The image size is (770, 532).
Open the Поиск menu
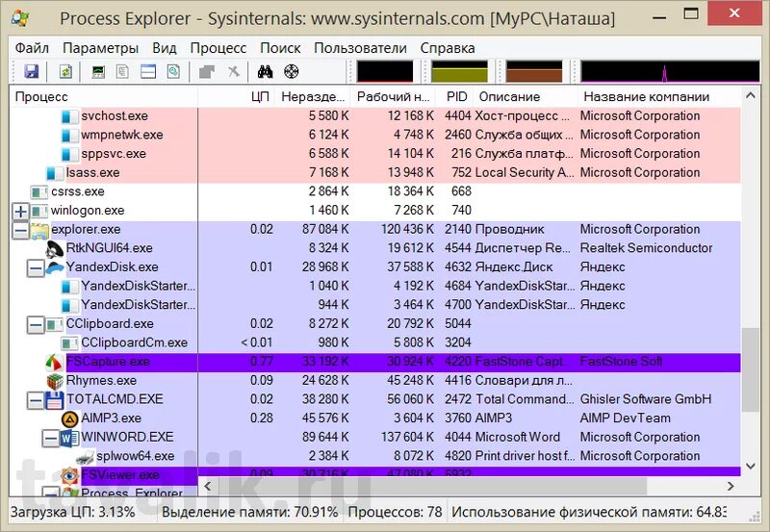[280, 48]
